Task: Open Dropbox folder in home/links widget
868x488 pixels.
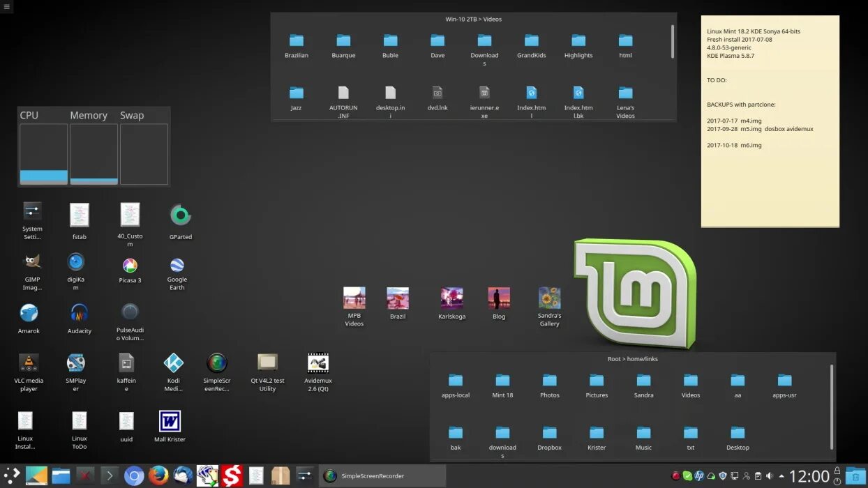Action: pos(550,439)
